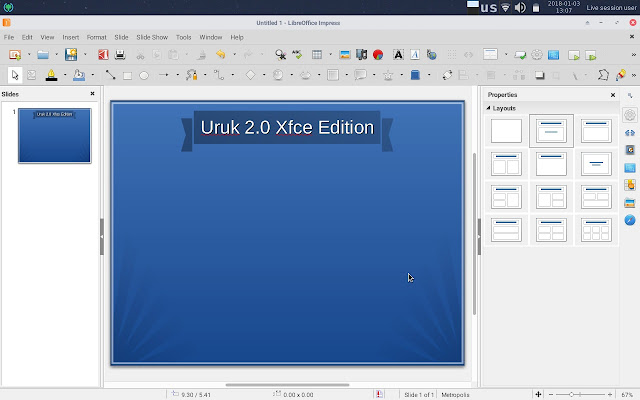The height and width of the screenshot is (400, 640).
Task: Click the slide title 'Uruk 2.0 Xfce Edition'
Action: coord(287,127)
